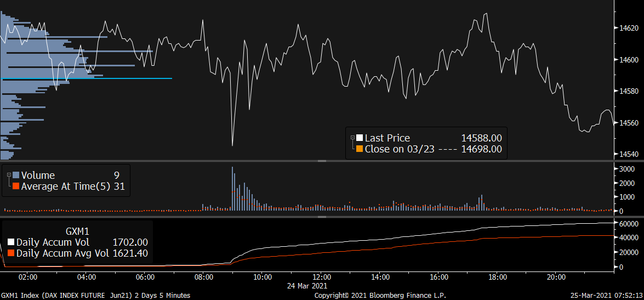The width and height of the screenshot is (644, 300).
Task: Click the Daily Accum Avg Vol swatch
Action: click(x=11, y=253)
